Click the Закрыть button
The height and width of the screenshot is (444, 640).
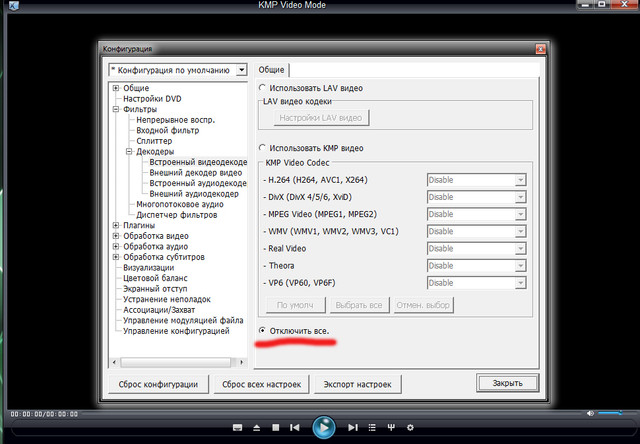(507, 383)
